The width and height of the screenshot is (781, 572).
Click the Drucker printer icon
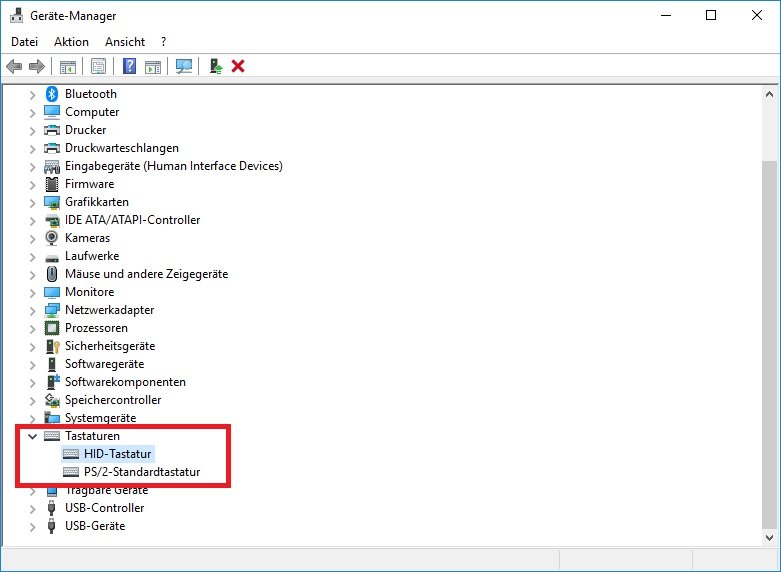(x=52, y=130)
